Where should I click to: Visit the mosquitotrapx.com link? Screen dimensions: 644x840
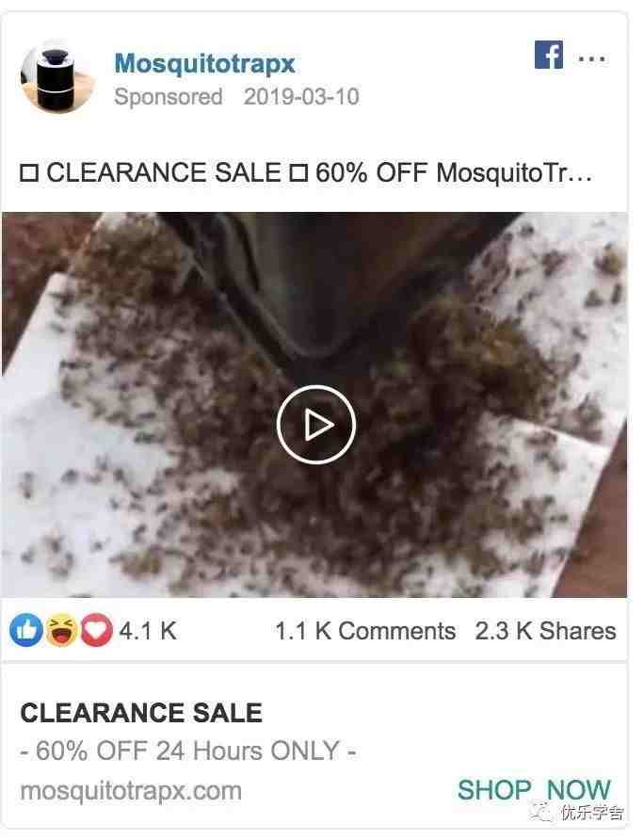[x=131, y=791]
